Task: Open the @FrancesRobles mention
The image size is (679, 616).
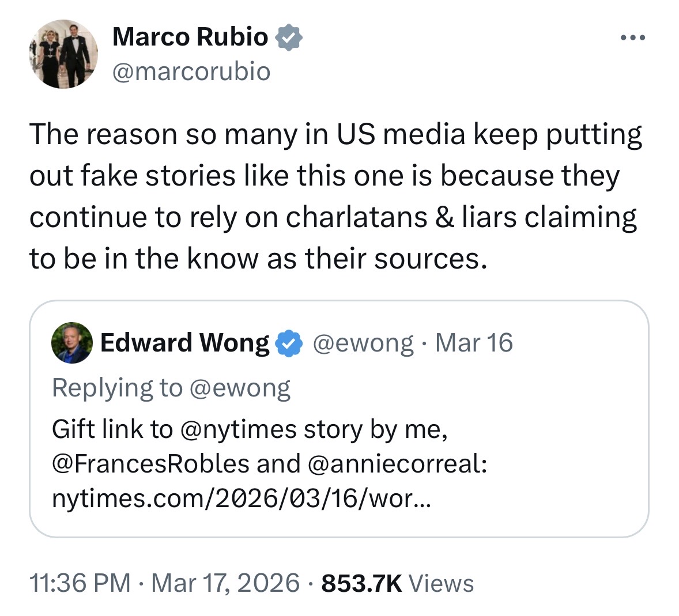Action: [151, 464]
